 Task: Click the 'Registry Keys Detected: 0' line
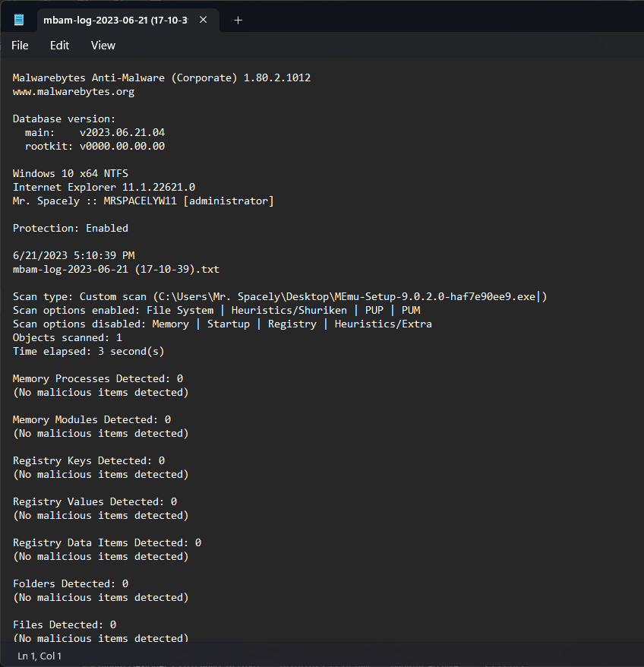click(89, 460)
